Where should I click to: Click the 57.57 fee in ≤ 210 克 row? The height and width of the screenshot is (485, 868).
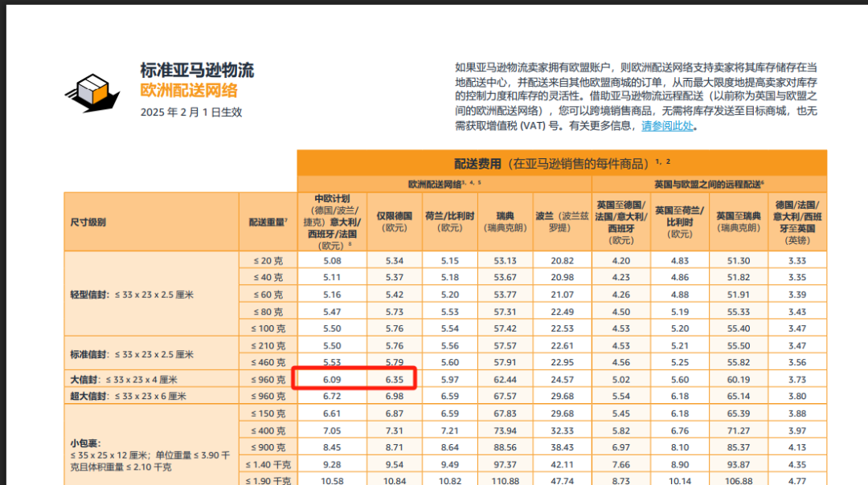pyautogui.click(x=505, y=345)
